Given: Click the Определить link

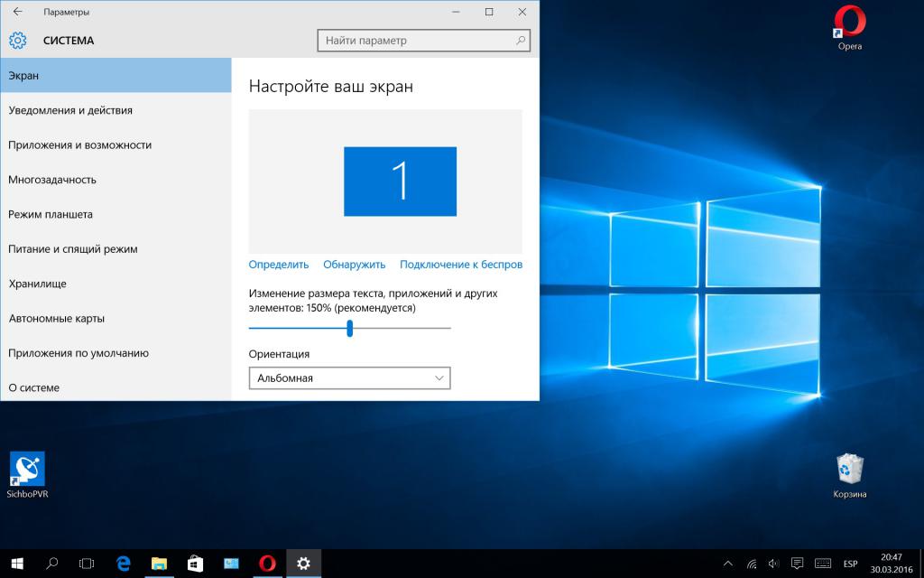Looking at the screenshot, I should coord(279,265).
